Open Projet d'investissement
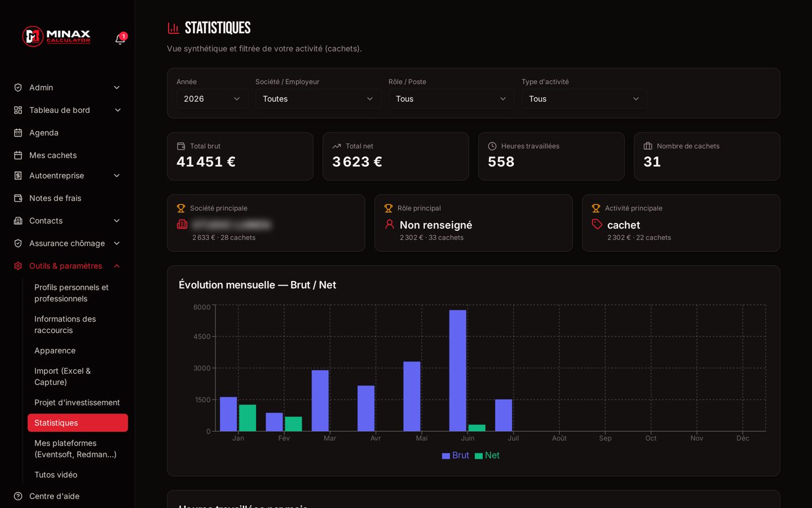Image resolution: width=812 pixels, height=508 pixels. pos(78,402)
